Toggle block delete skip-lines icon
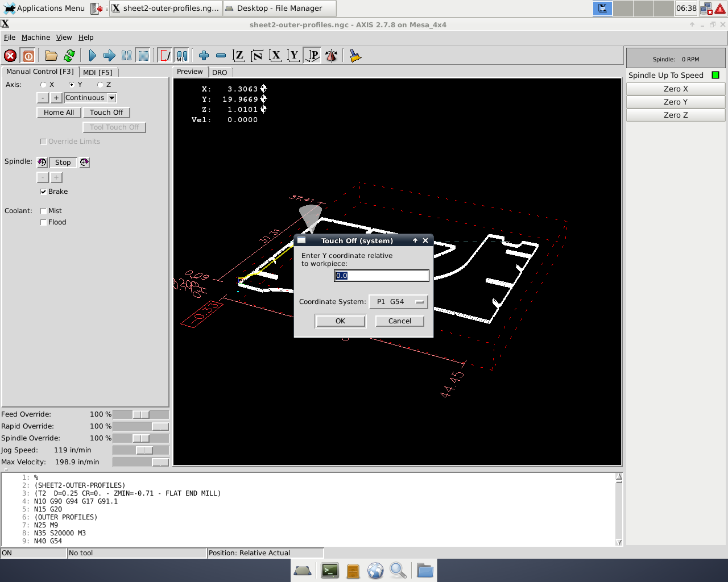The image size is (728, 582). pos(165,56)
